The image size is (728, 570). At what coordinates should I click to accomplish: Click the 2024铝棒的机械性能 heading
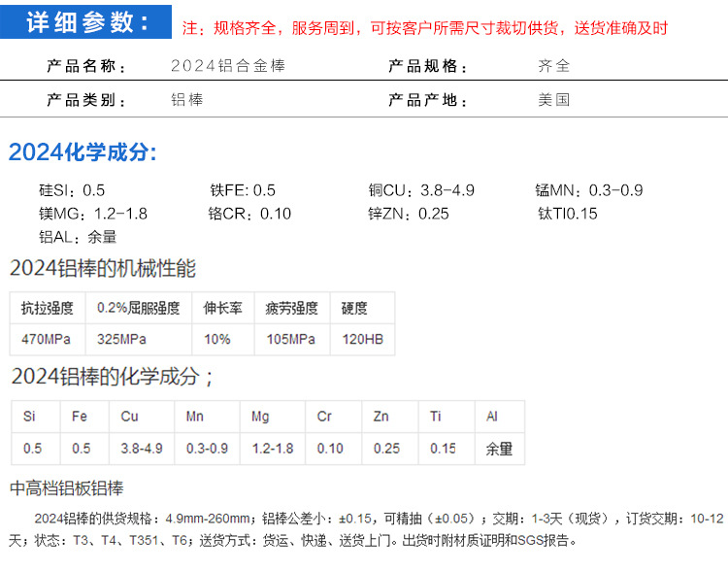pyautogui.click(x=103, y=268)
